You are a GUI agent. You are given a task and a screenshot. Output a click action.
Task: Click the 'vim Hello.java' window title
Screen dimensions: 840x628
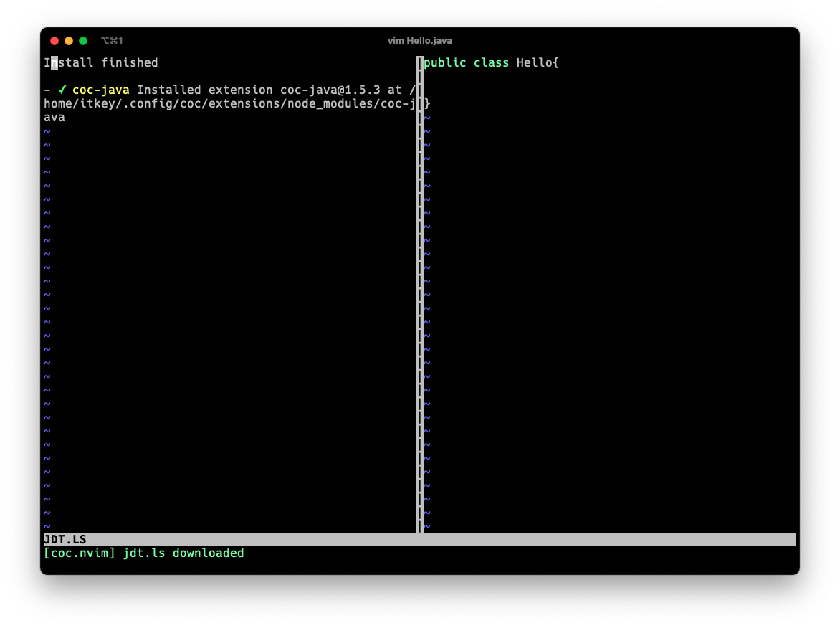click(419, 41)
